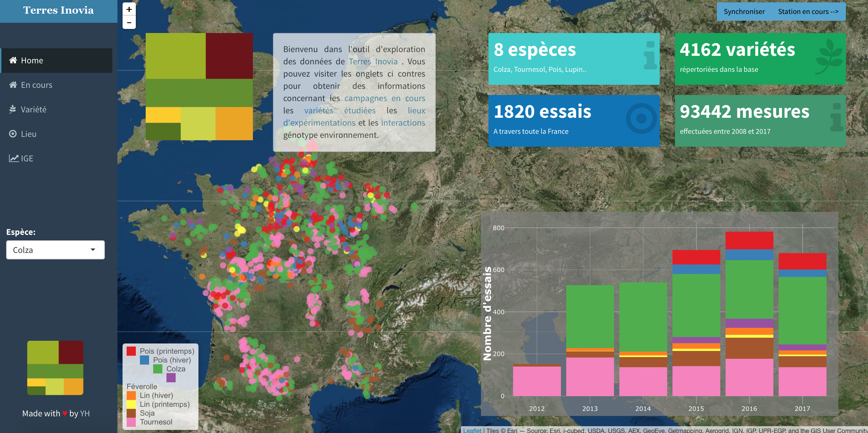
Task: Click the Home house icon in sidebar
Action: (x=13, y=60)
